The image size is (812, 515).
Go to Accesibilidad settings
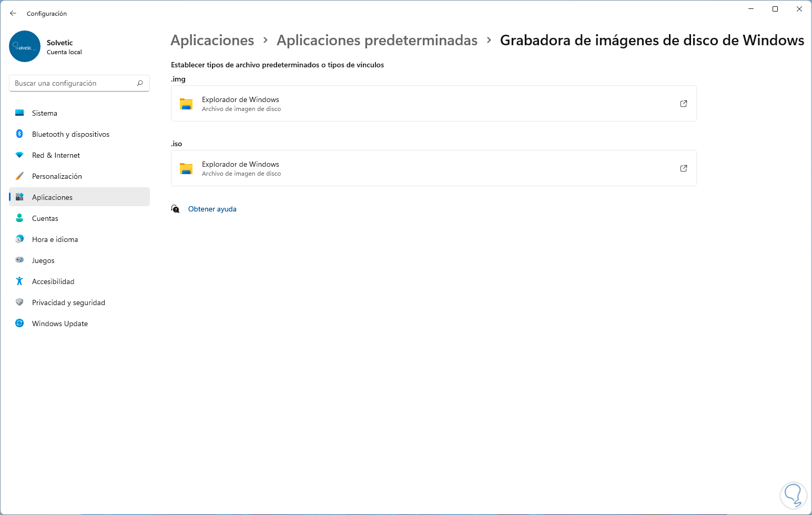click(79, 281)
